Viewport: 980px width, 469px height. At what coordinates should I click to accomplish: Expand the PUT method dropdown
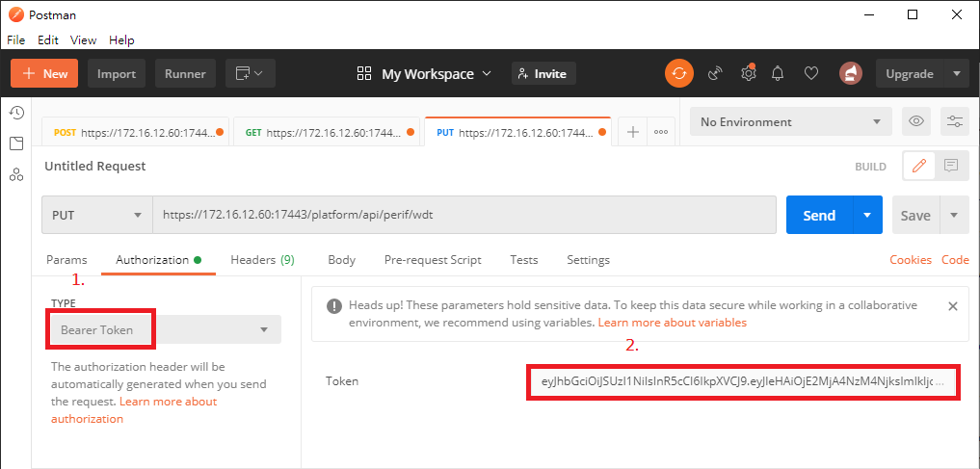tap(96, 216)
